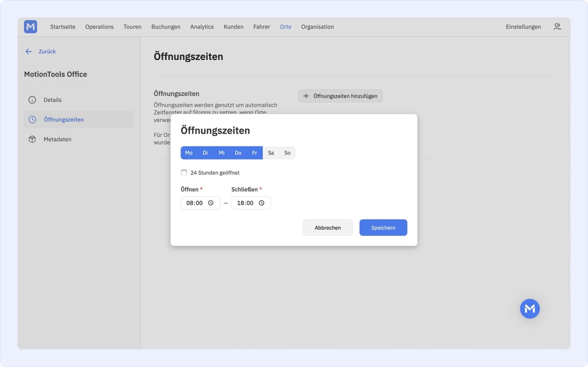Go to Startseite in the top navigation
This screenshot has width=588, height=367.
[63, 27]
